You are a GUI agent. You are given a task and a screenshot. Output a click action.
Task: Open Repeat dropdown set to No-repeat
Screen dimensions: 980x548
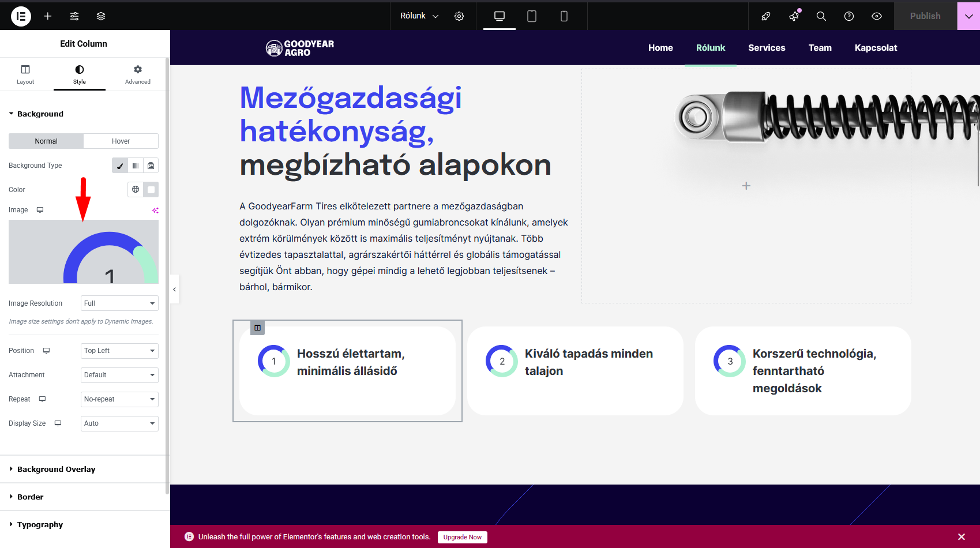point(119,399)
